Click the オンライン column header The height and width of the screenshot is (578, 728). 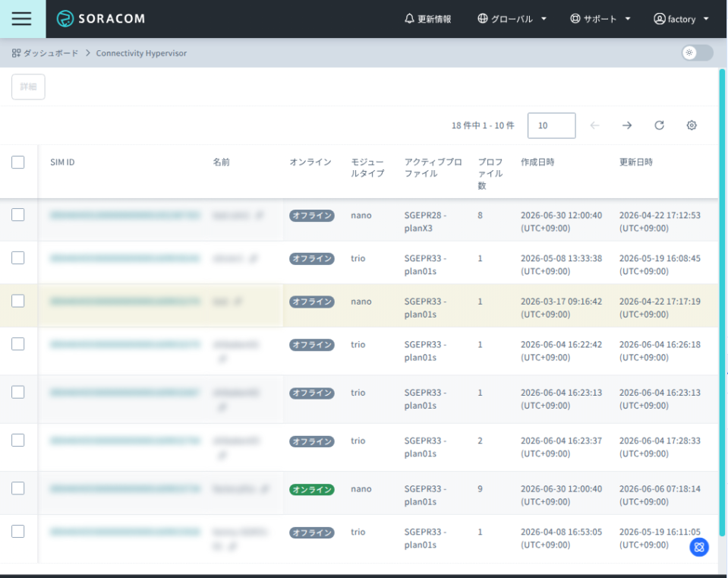[310, 162]
